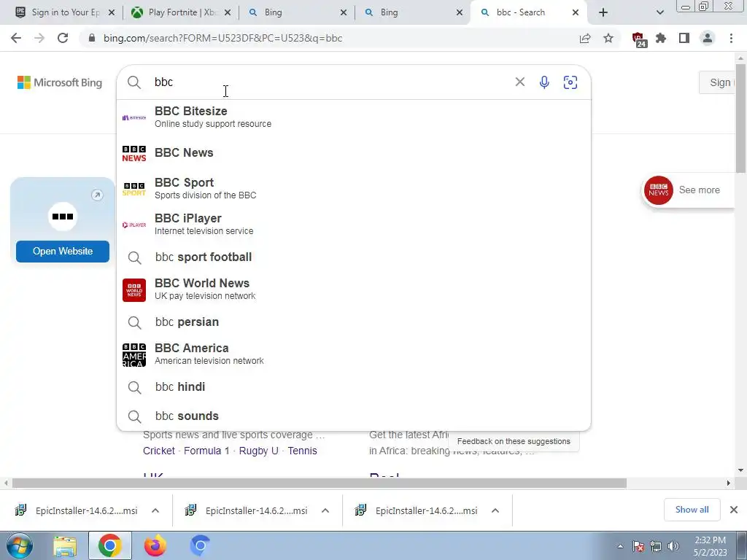Open File Explorer from the taskbar
Screen dimensions: 747x560
point(65,545)
